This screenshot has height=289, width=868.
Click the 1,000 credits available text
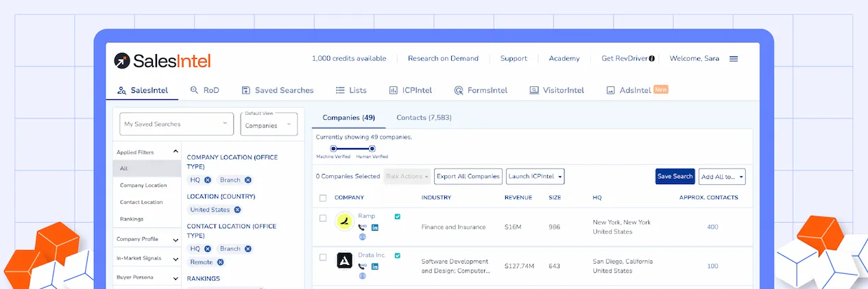(x=349, y=59)
